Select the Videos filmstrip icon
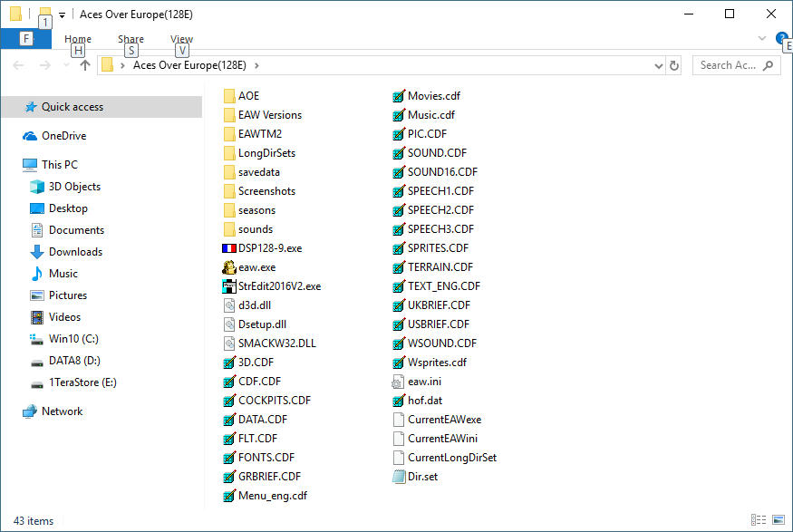The width and height of the screenshot is (793, 532). click(x=37, y=317)
